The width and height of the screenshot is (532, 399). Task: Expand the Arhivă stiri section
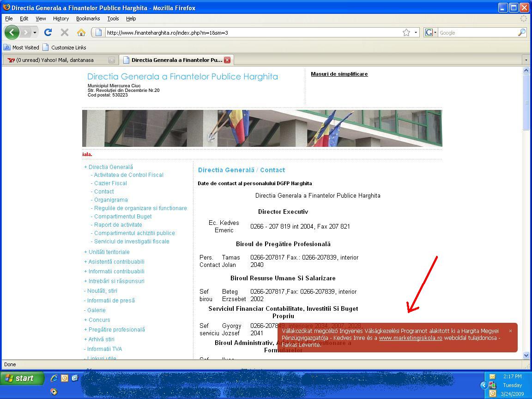99,339
